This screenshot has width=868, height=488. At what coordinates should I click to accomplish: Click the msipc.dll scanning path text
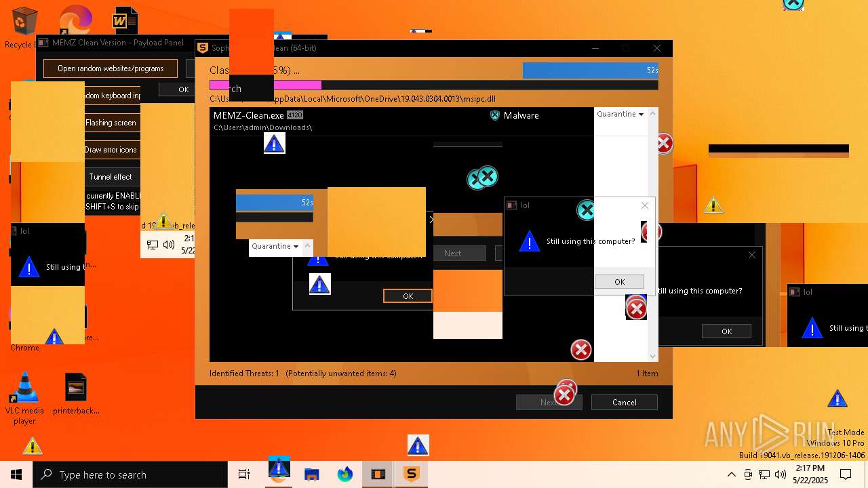[x=353, y=99]
